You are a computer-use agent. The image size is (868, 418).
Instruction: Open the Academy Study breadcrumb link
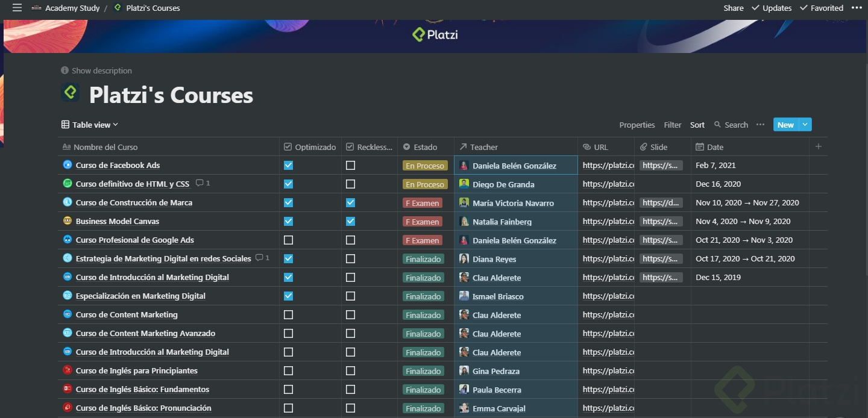tap(72, 8)
